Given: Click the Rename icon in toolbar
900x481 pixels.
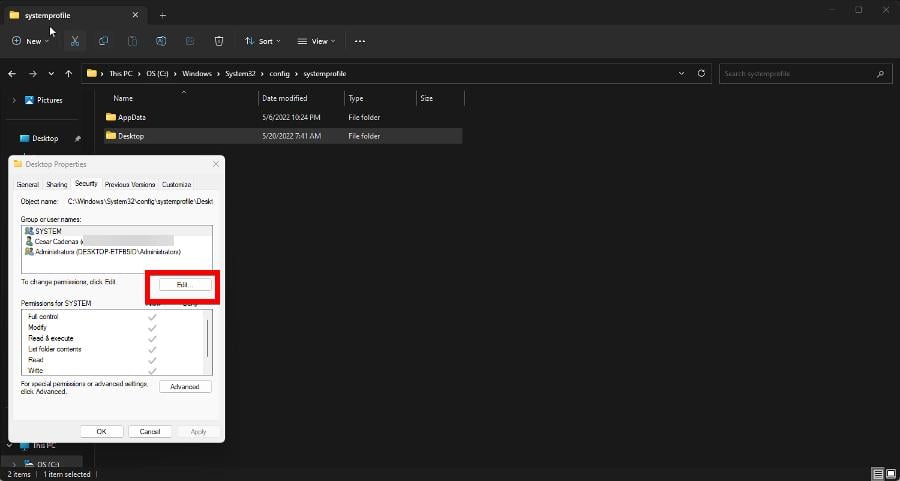Looking at the screenshot, I should point(161,41).
